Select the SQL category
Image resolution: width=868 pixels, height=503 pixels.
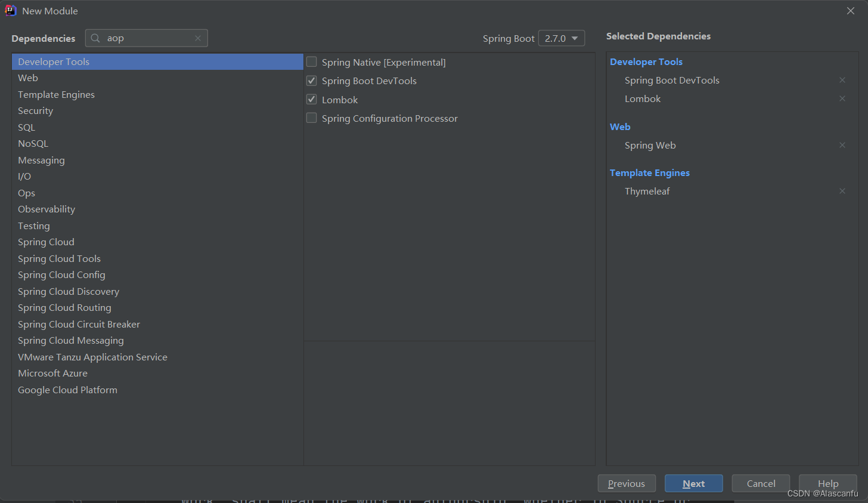pos(157,127)
